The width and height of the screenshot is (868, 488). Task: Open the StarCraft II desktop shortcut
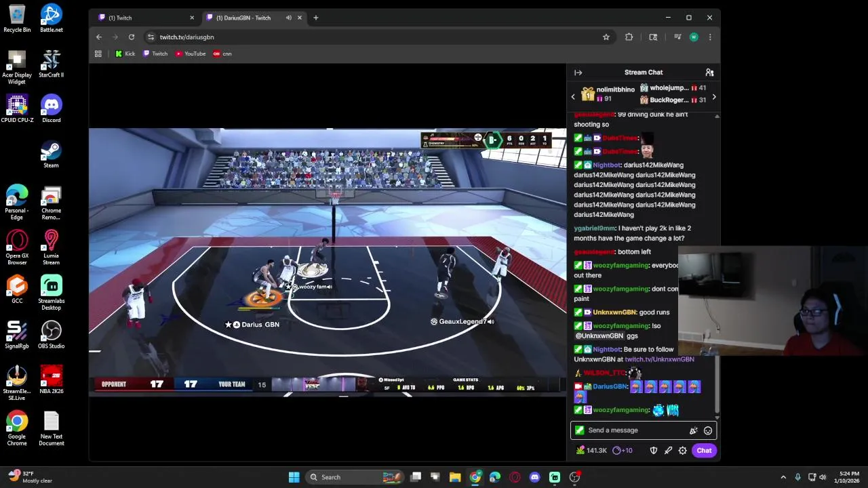pos(52,64)
